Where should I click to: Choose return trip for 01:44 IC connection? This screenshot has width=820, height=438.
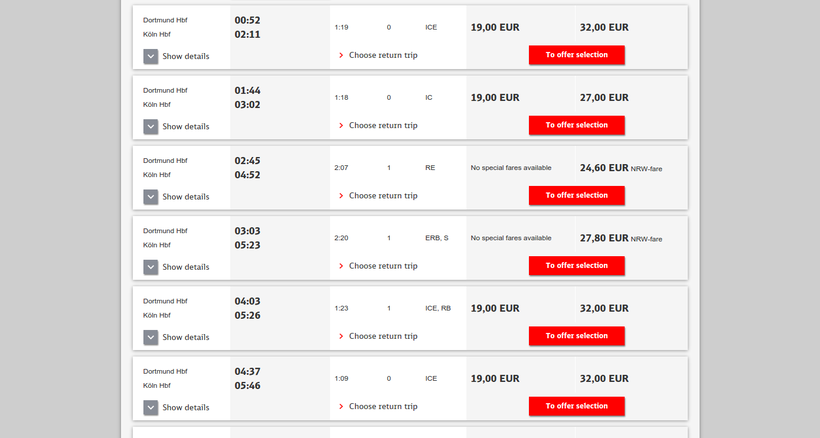[382, 125]
